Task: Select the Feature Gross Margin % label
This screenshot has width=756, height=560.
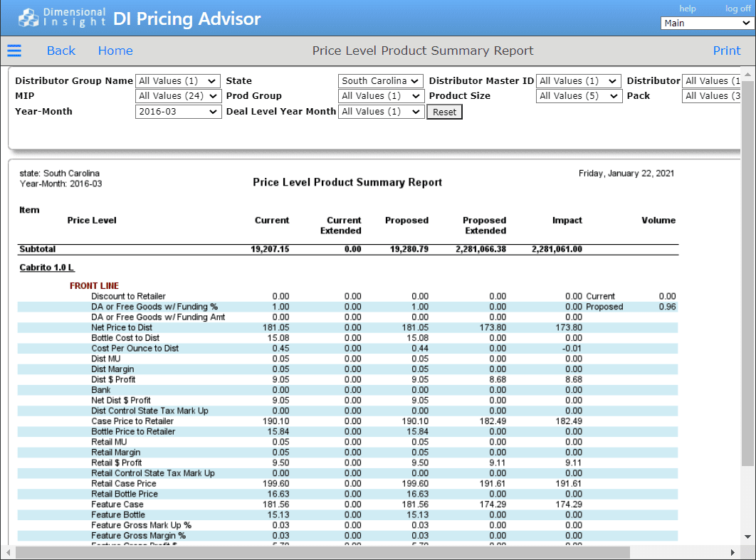Action: 138,536
